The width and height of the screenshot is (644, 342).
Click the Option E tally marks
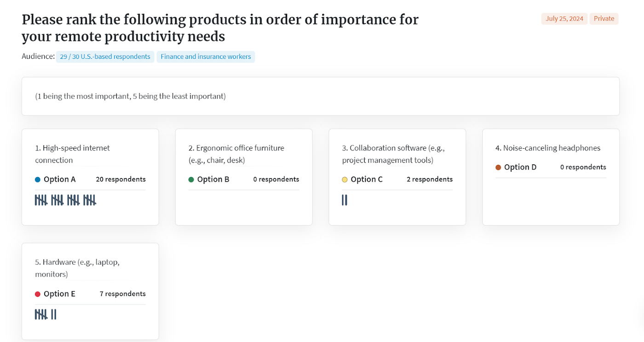coord(46,314)
